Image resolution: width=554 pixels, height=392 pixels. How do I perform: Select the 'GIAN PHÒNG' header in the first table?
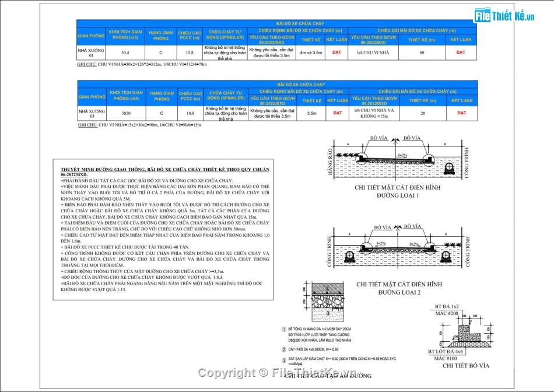point(91,36)
